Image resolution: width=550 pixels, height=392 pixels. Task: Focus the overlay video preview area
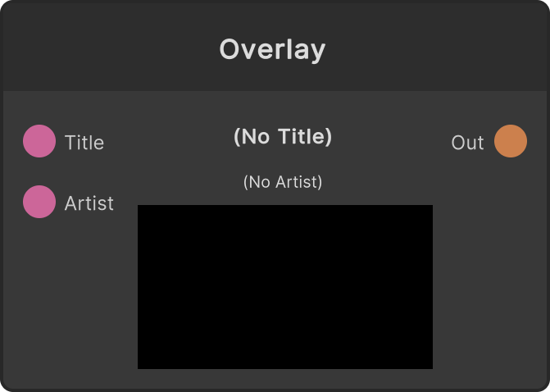coord(284,287)
